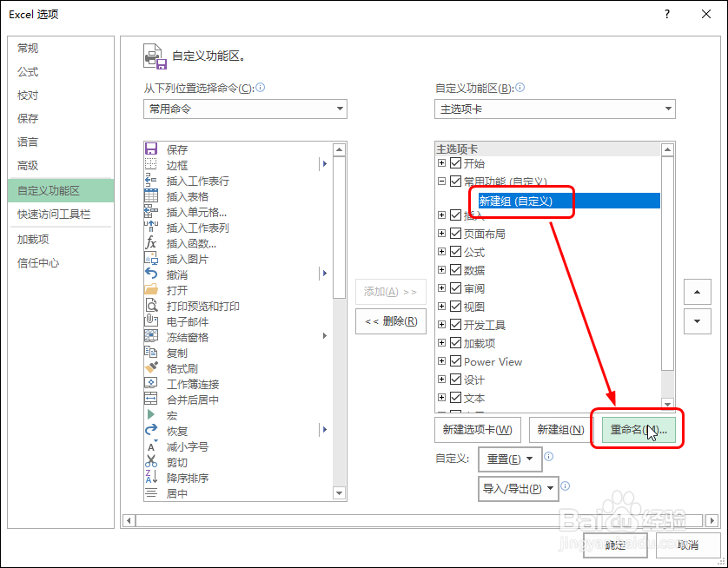Open the 重置(E) dropdown button
728x568 pixels.
point(510,459)
